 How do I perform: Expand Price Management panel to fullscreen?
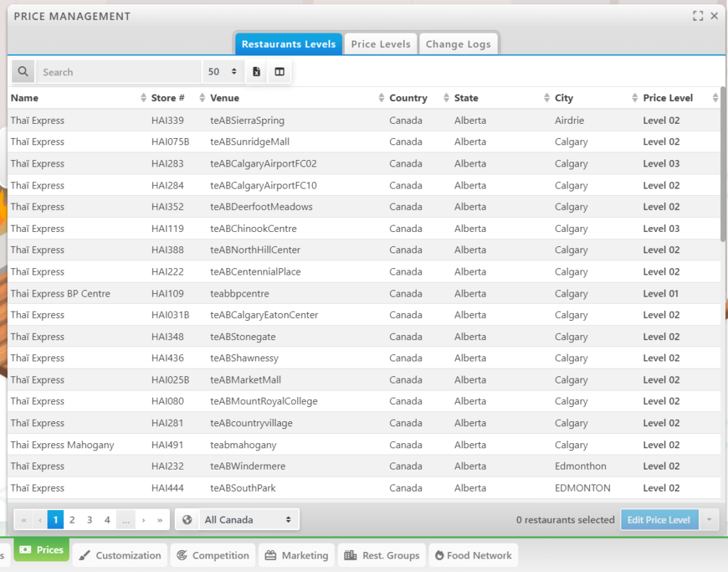pyautogui.click(x=698, y=16)
